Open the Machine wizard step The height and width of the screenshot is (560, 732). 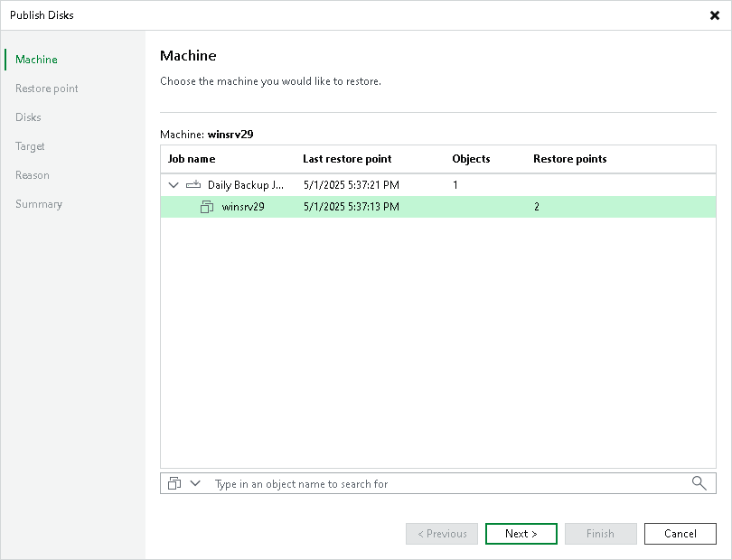(36, 60)
